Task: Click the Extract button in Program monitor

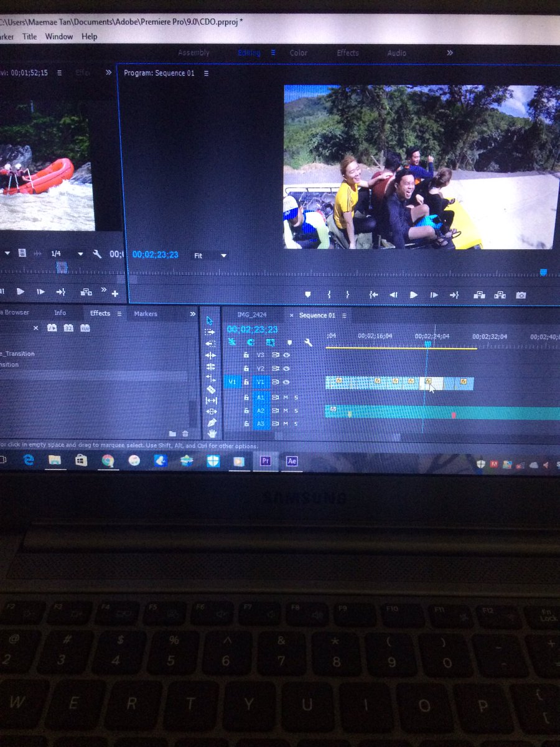Action: tap(500, 295)
